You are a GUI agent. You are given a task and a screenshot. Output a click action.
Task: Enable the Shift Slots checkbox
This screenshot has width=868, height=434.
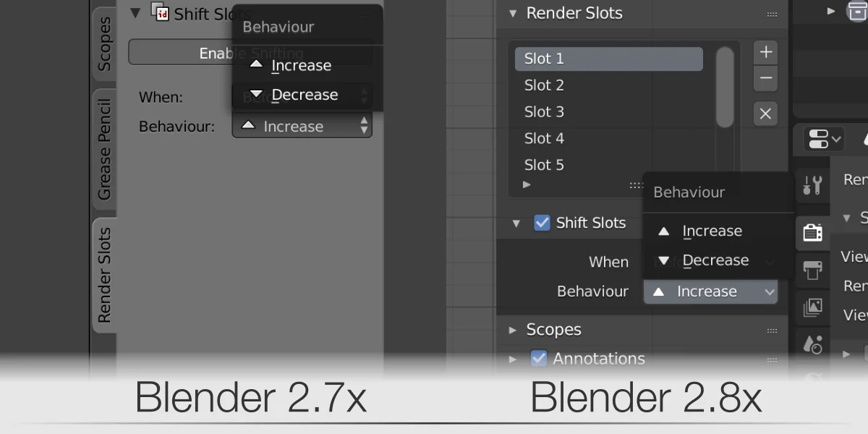pos(542,223)
